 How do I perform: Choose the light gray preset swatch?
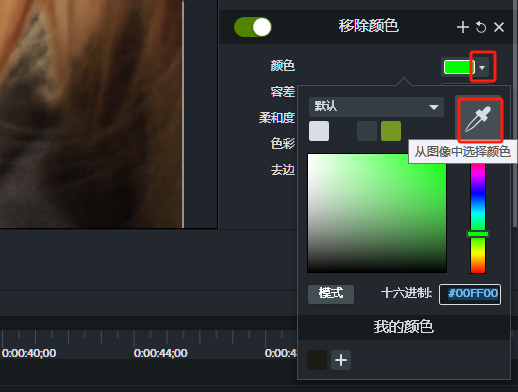point(319,131)
